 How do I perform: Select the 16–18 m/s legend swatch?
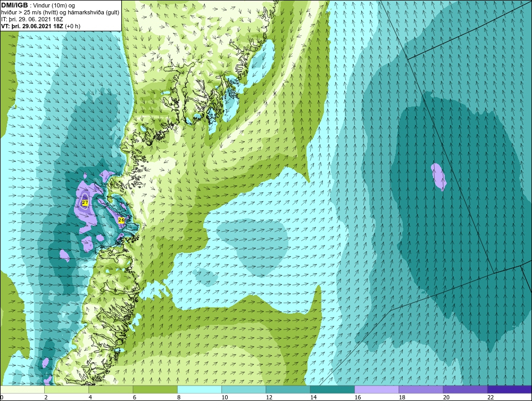377,389
